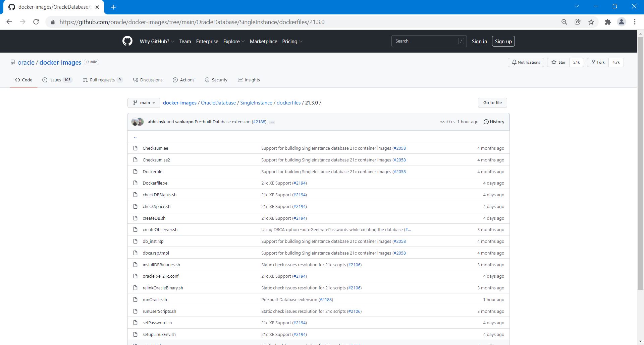Bookmark this page with star icon
This screenshot has height=345, width=644.
(591, 22)
